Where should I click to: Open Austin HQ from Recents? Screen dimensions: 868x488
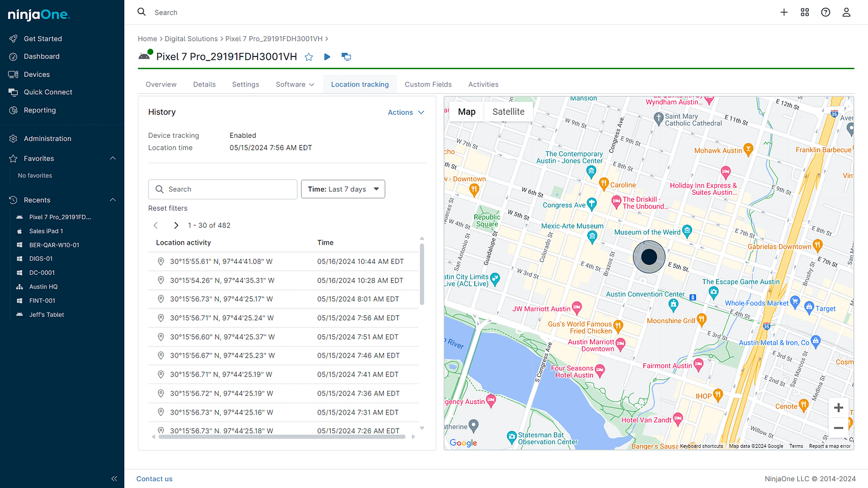[43, 287]
